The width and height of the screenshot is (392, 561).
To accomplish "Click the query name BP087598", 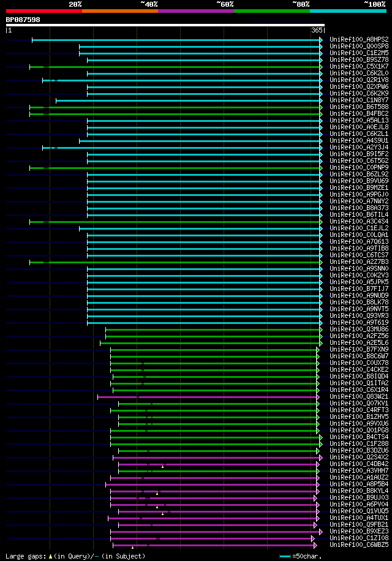I will (23, 20).
